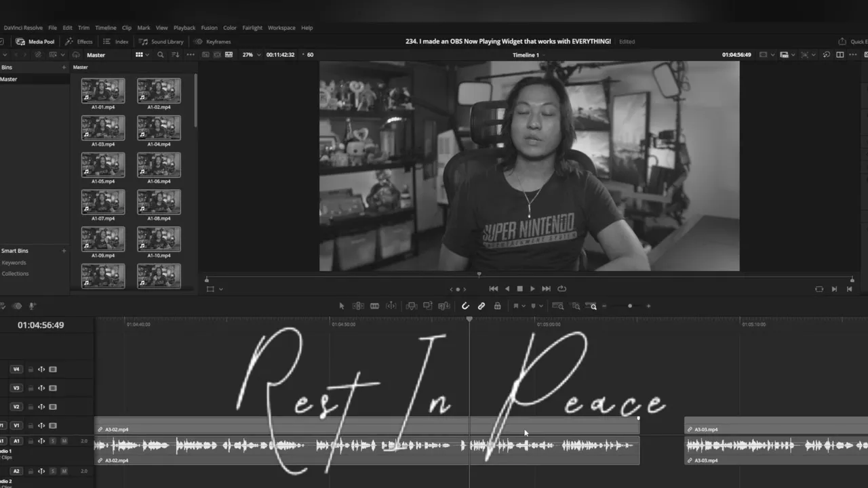
Task: Open the File menu
Action: pyautogui.click(x=52, y=28)
